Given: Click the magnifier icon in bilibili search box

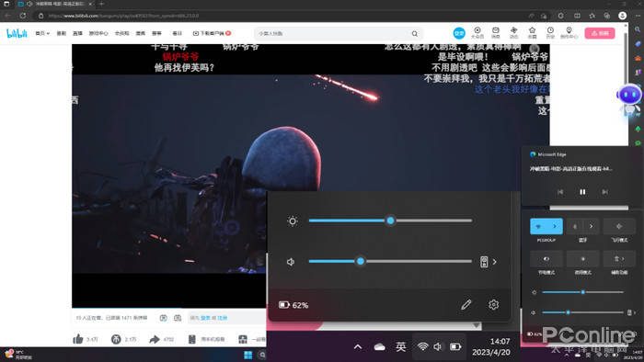Looking at the screenshot, I should (x=414, y=34).
